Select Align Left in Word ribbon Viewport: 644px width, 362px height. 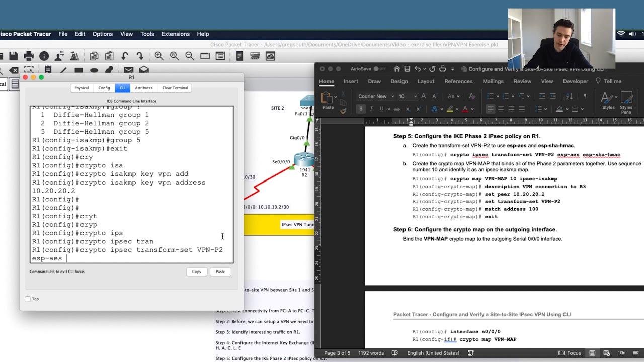[x=491, y=109]
